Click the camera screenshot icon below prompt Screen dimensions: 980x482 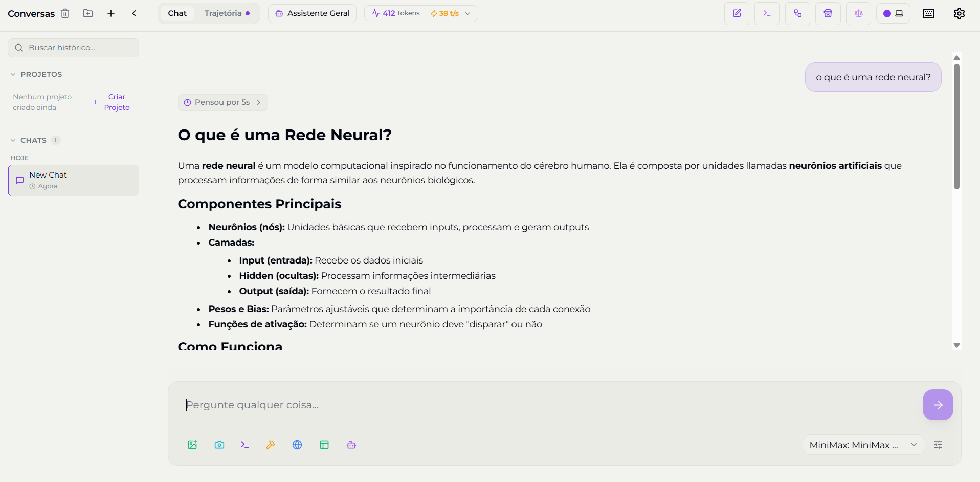(219, 445)
